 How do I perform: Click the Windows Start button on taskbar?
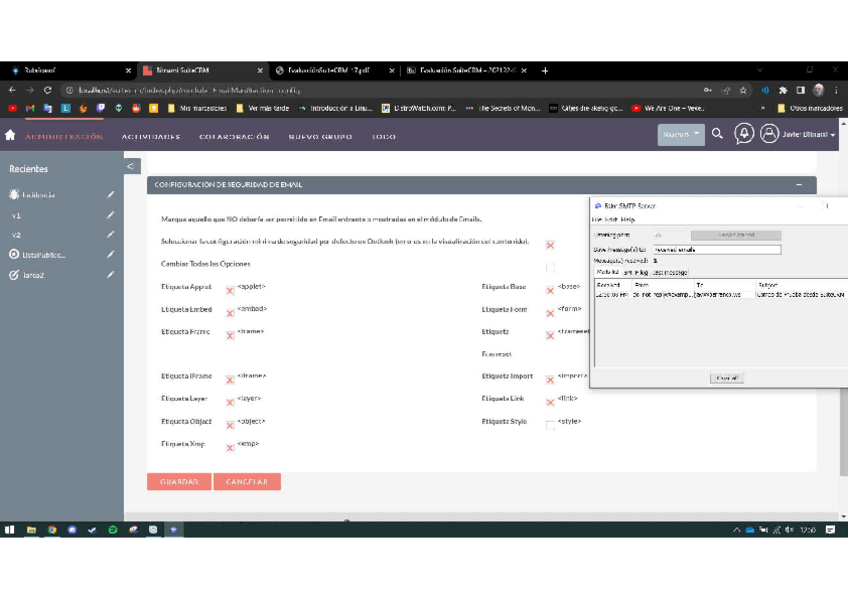[x=10, y=530]
